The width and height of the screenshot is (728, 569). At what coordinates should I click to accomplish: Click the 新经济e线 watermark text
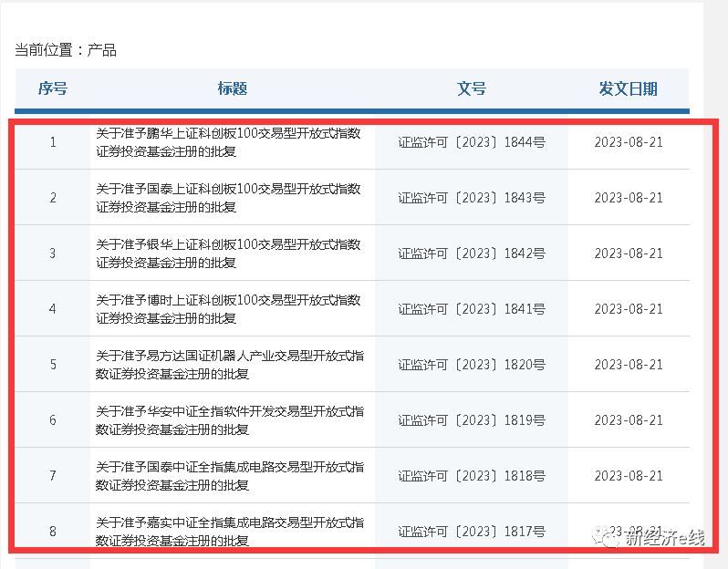[664, 537]
